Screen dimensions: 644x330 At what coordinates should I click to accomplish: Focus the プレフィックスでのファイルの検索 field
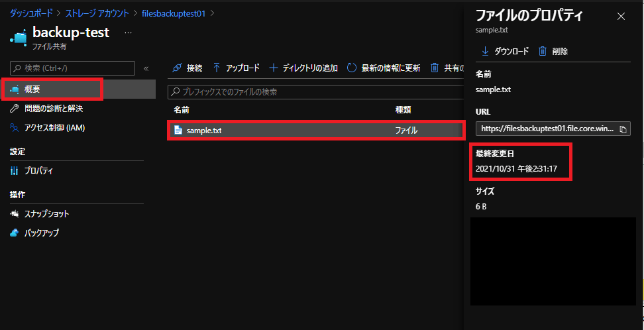pyautogui.click(x=315, y=92)
